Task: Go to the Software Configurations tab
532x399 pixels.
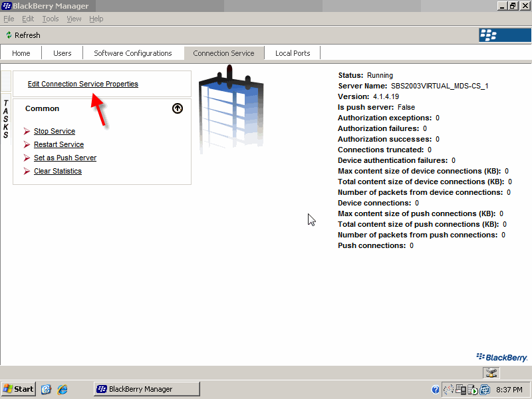Action: click(x=133, y=53)
